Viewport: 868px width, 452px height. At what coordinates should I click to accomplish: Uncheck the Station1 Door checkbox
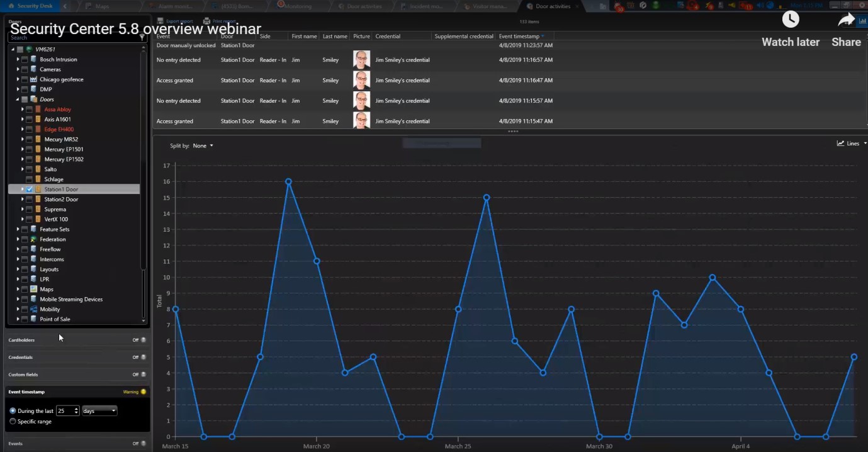pyautogui.click(x=30, y=189)
